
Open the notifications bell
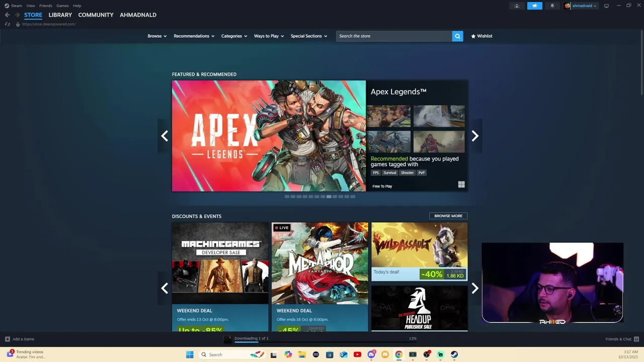click(x=552, y=6)
